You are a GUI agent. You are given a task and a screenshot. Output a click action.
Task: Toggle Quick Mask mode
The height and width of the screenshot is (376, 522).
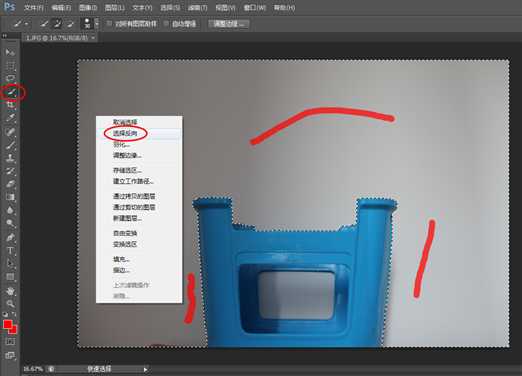coord(10,342)
